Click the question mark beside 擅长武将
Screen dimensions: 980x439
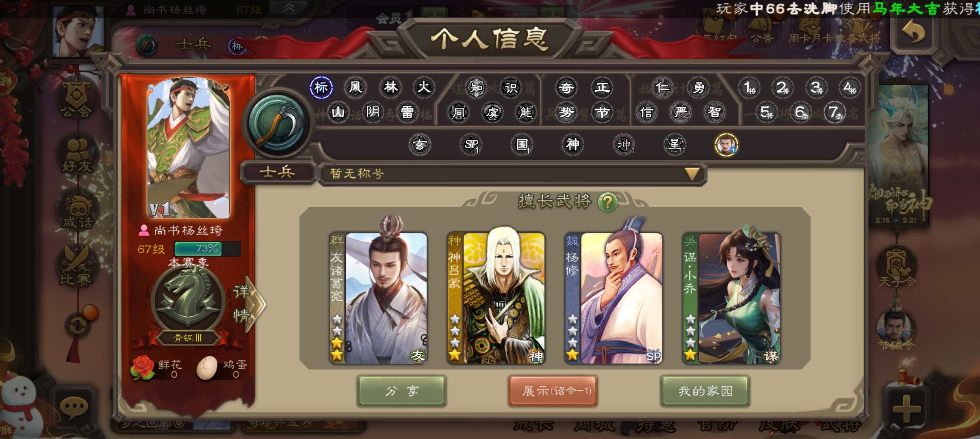607,202
